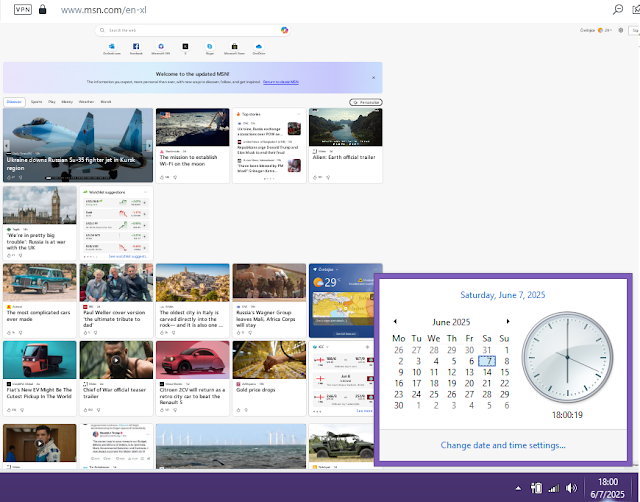Open MSN settings gear icon

(x=621, y=30)
